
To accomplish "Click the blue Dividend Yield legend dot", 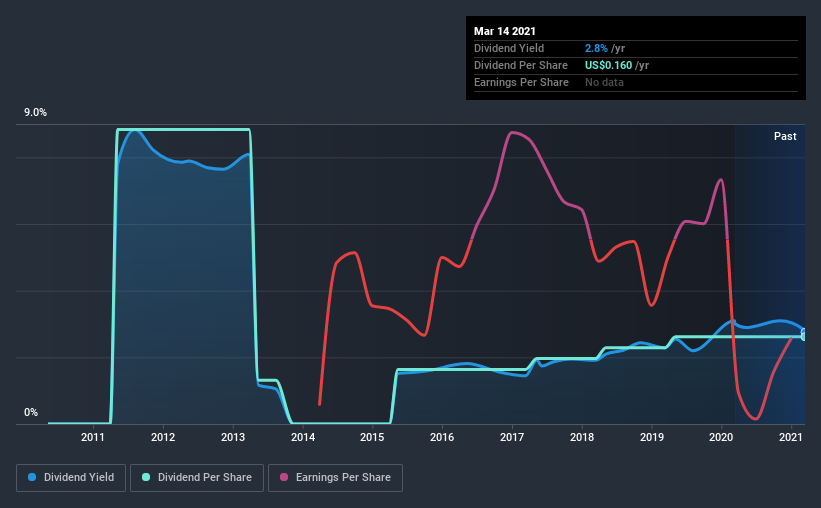I will pos(32,477).
